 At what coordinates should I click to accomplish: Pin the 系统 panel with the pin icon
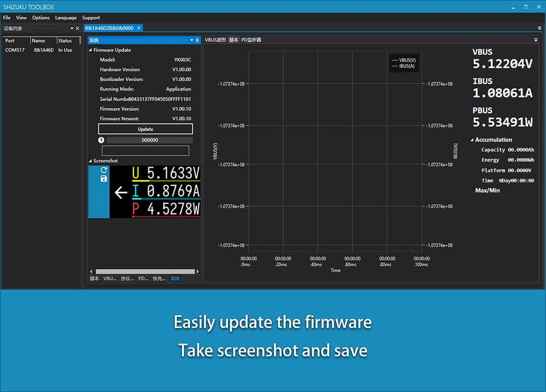point(197,40)
